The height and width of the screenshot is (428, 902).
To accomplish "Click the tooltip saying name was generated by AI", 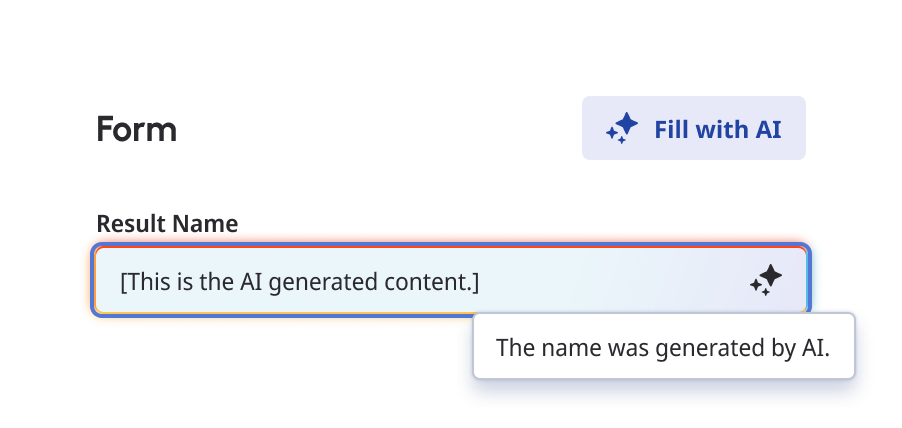I will pos(664,346).
